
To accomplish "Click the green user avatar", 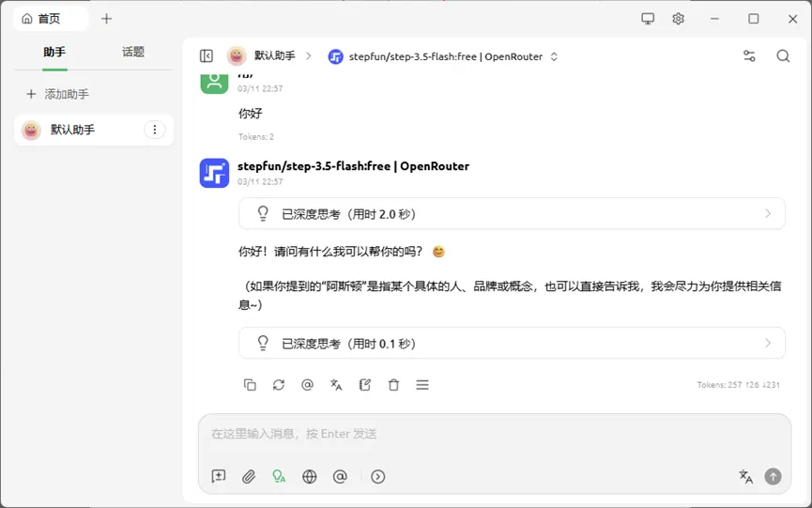I will pos(214,82).
